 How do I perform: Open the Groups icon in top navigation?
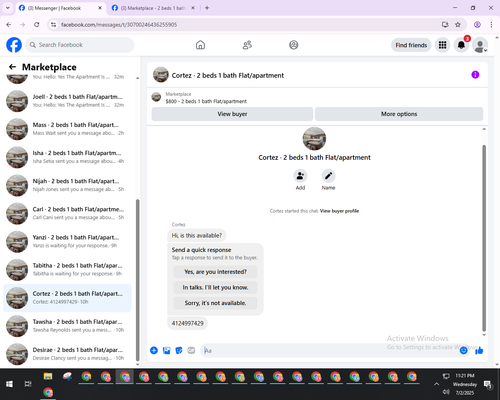pyautogui.click(x=294, y=45)
